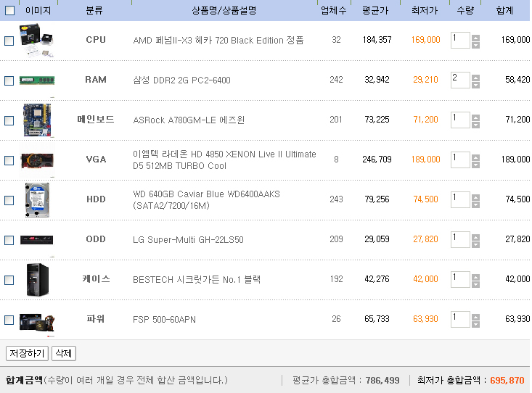This screenshot has height=393, width=532.
Task: Open FSP 500-60APN product link
Action: (164, 320)
